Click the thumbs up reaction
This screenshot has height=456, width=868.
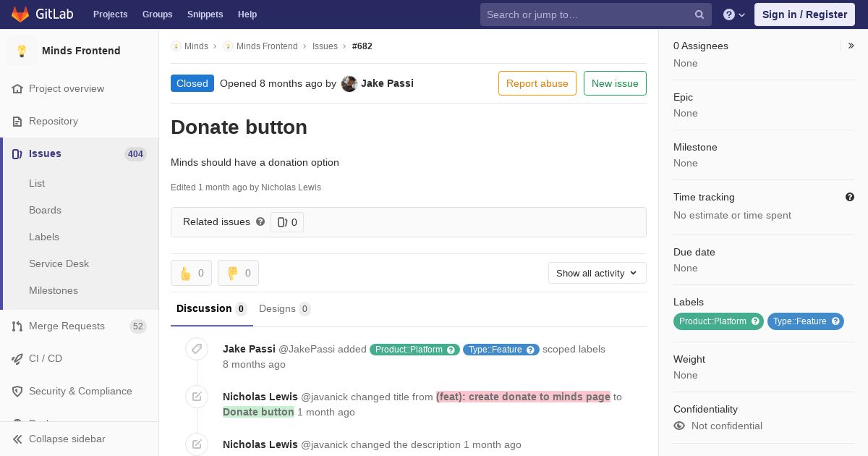(x=191, y=273)
